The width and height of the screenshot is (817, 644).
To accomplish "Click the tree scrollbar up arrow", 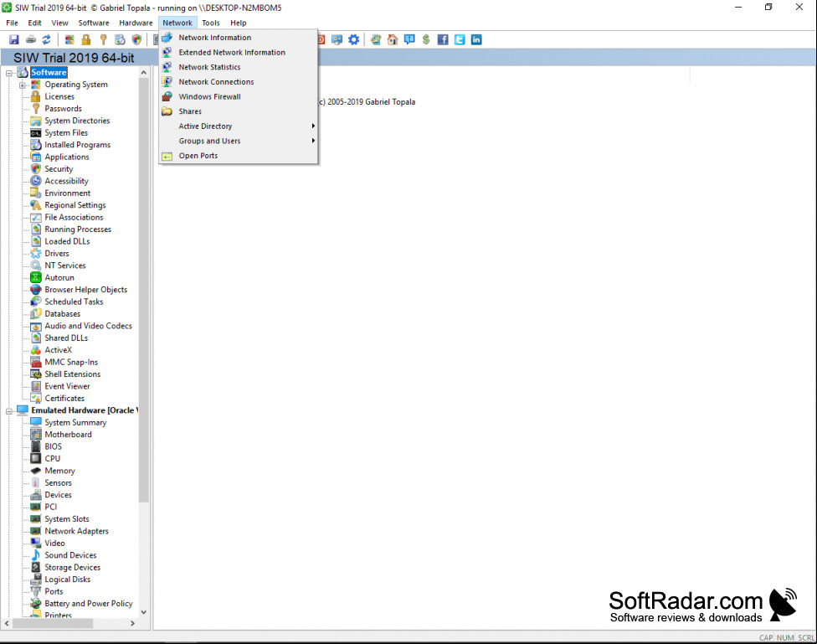I will (x=144, y=73).
